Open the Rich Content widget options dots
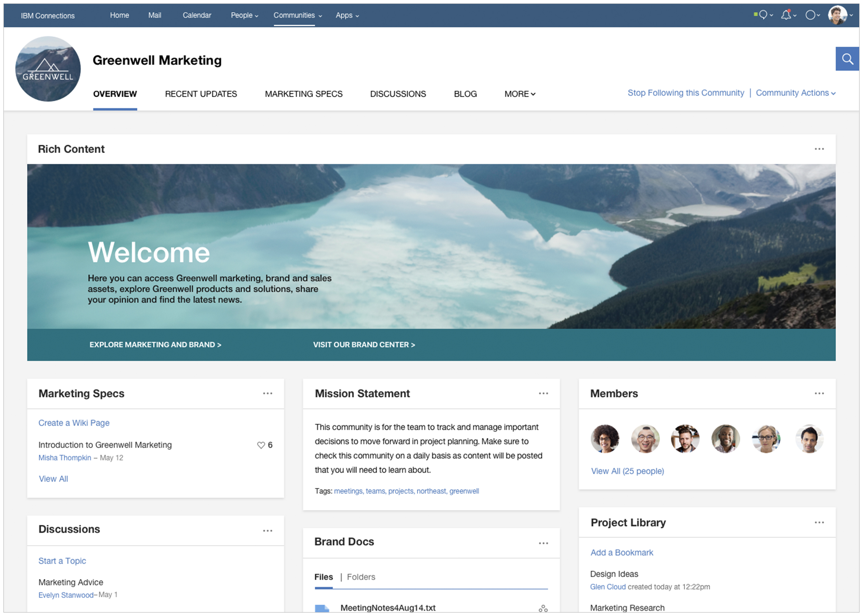 [819, 149]
